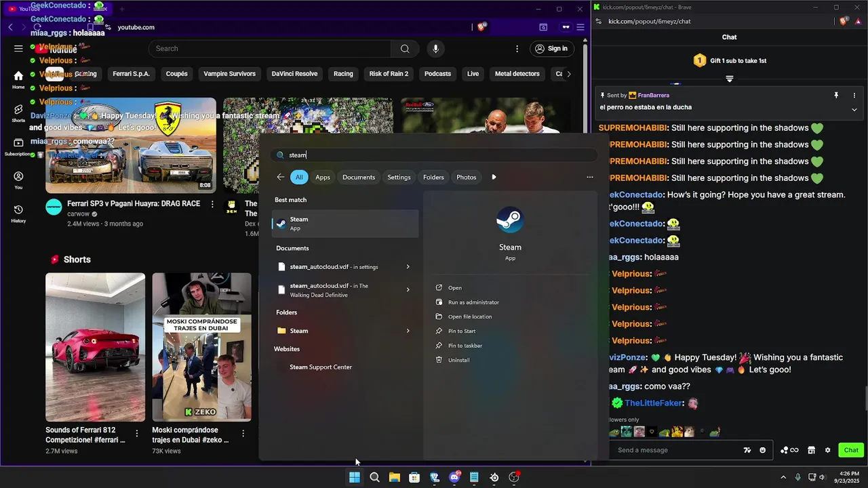Image resolution: width=868 pixels, height=488 pixels.
Task: Open Shorts in YouTube sidebar
Action: (x=18, y=113)
